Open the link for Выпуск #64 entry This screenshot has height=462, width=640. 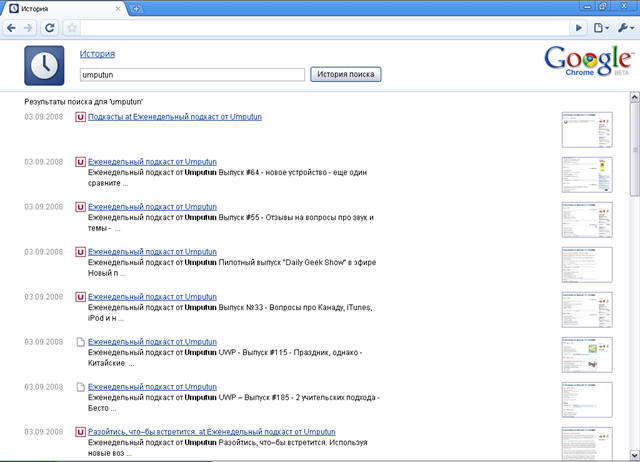point(152,162)
